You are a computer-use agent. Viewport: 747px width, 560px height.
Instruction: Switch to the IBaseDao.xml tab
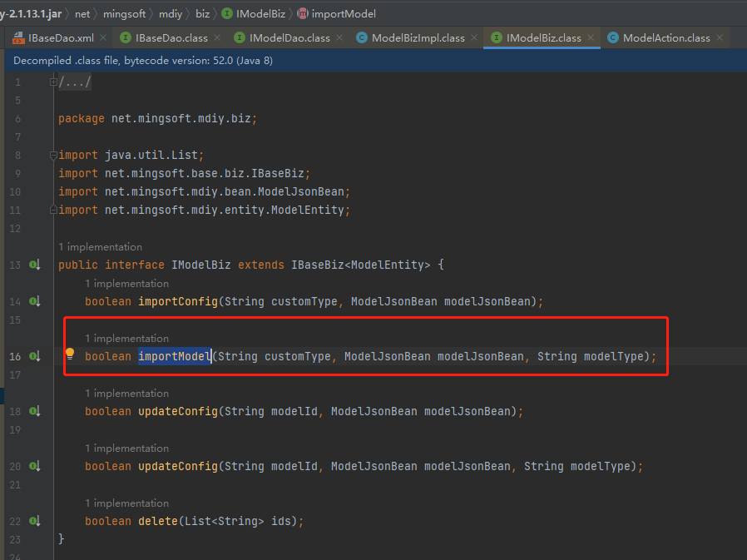click(61, 38)
